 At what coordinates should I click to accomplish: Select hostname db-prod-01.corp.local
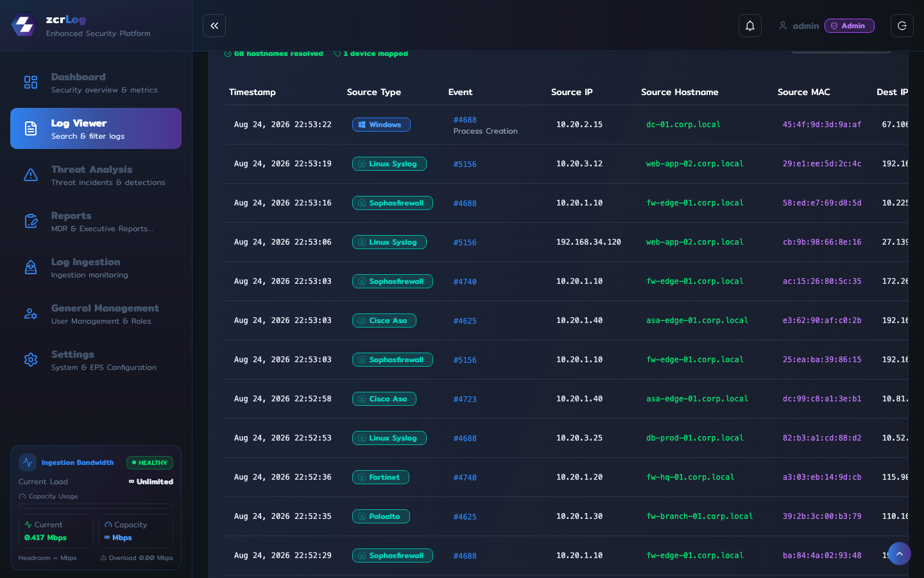tap(695, 438)
